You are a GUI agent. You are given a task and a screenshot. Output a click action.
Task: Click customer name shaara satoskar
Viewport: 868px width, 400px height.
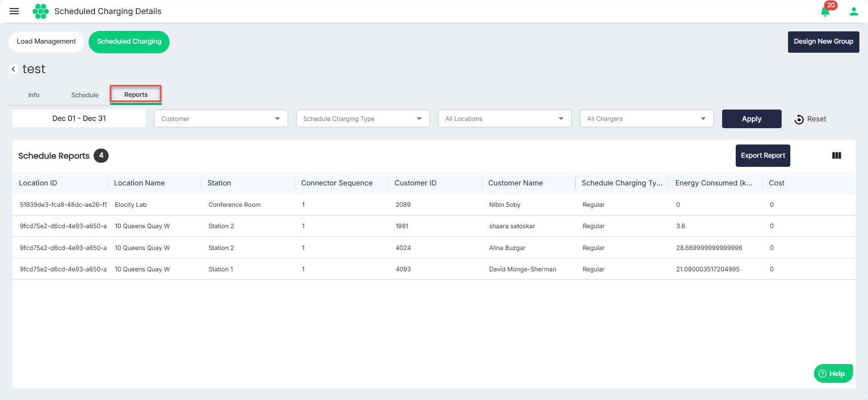coord(512,226)
